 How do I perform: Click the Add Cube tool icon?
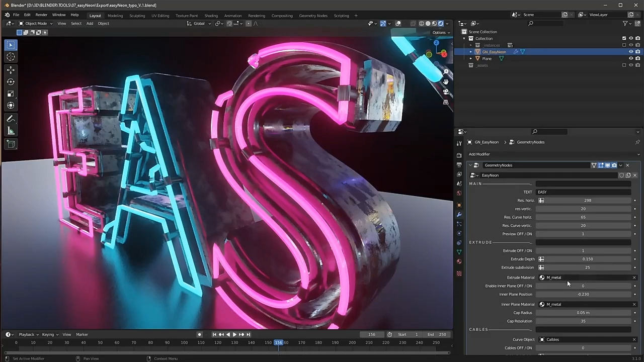[x=11, y=144]
